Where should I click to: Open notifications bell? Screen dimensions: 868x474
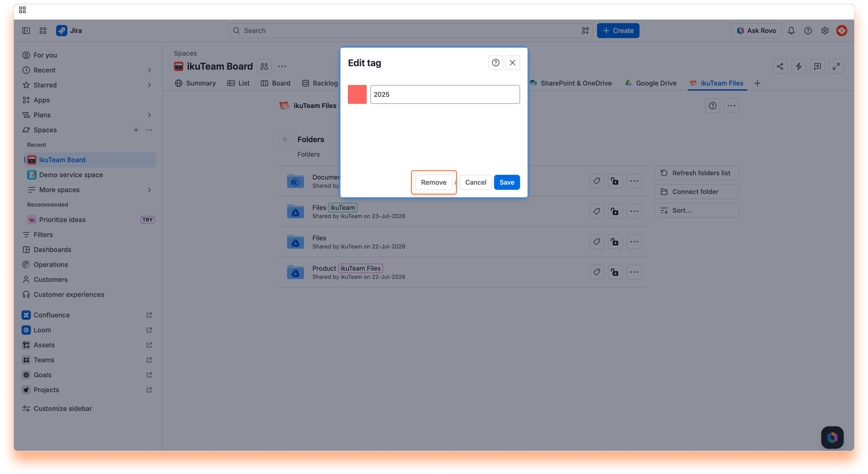click(791, 30)
